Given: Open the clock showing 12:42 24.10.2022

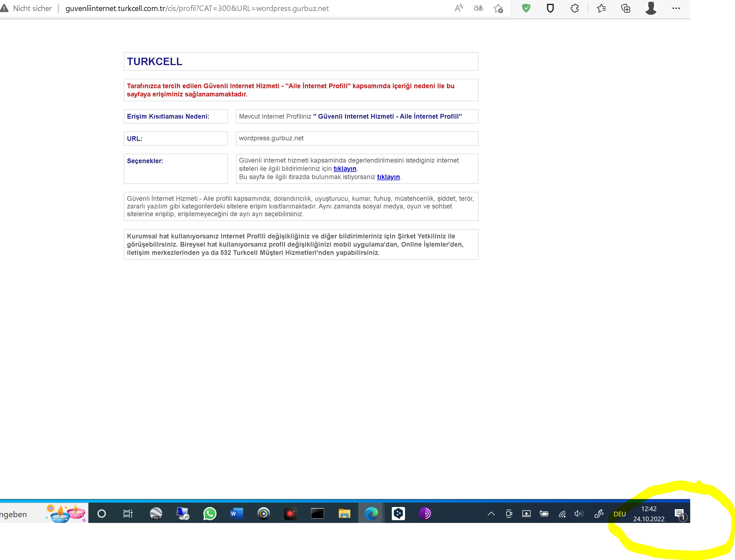Looking at the screenshot, I should coord(649,514).
